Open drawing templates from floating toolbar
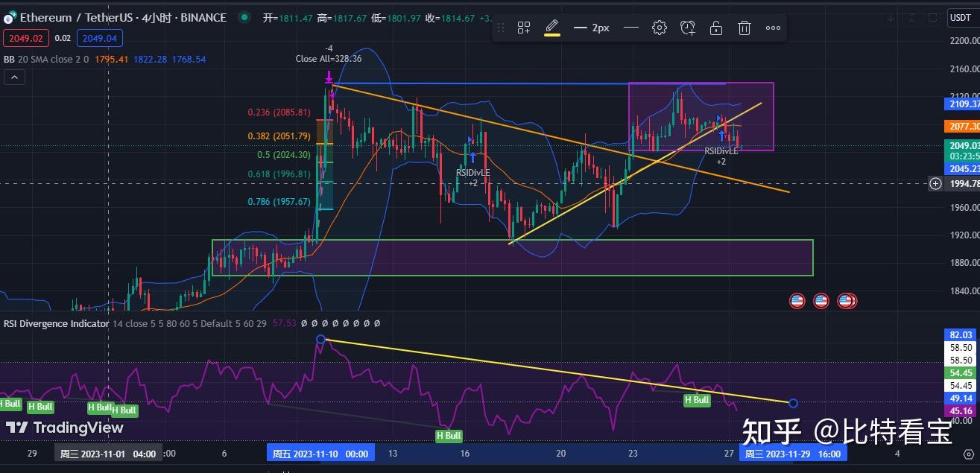980x473 pixels. 524,28
